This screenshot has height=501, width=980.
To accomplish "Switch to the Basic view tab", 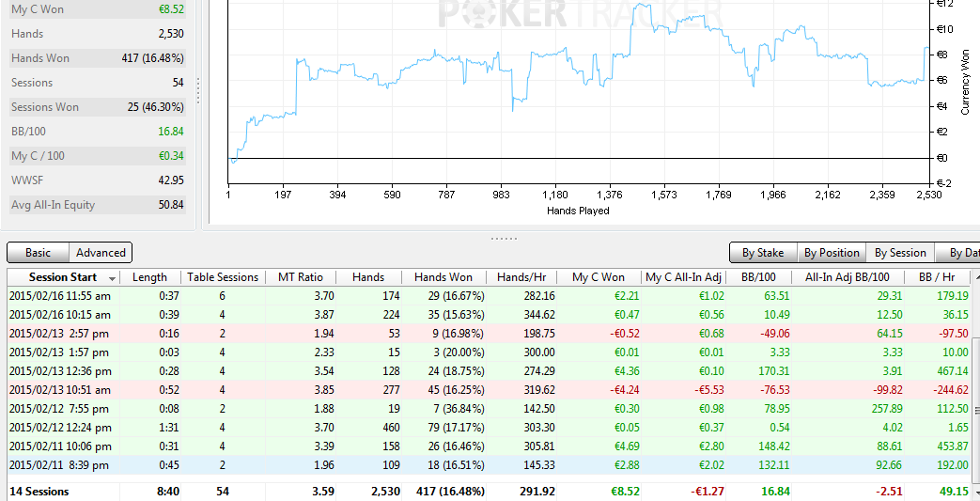I will [39, 253].
